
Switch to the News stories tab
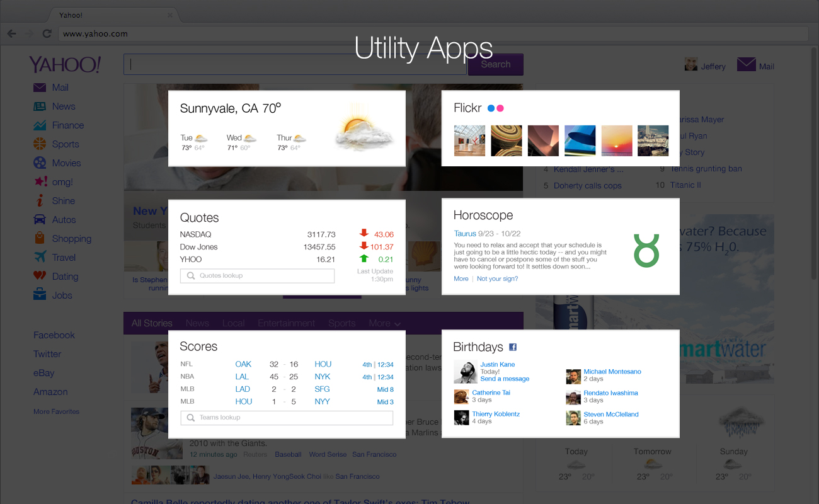pos(197,323)
